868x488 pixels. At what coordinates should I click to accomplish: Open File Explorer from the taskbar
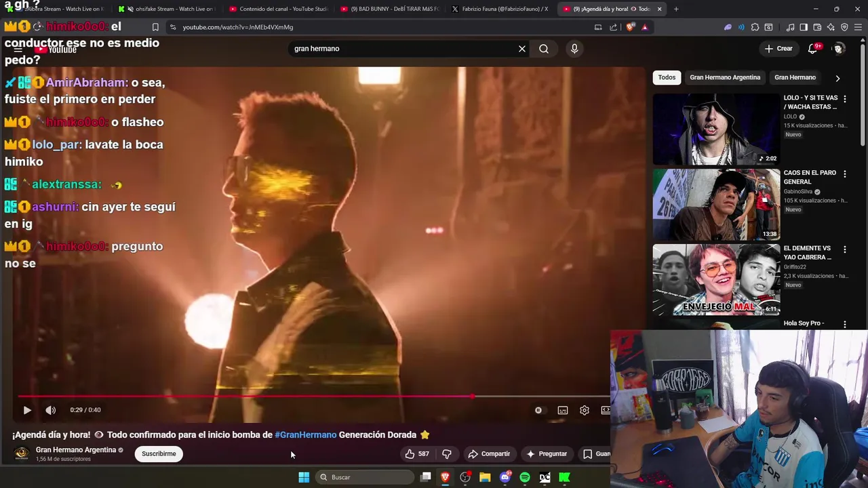[x=485, y=477]
